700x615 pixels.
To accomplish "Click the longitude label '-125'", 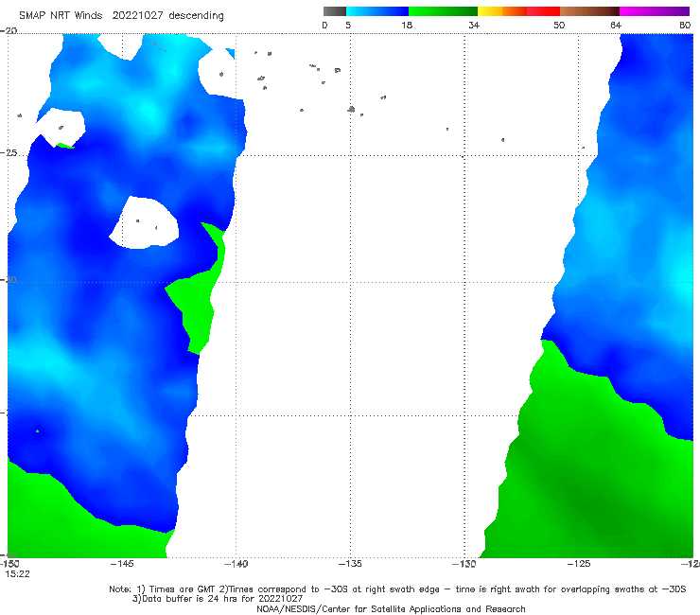I will 579,564.
